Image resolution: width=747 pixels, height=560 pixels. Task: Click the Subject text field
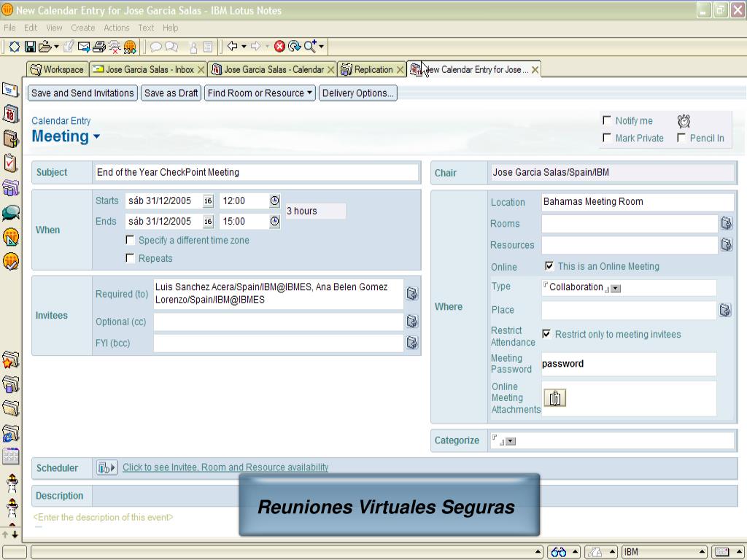(256, 172)
